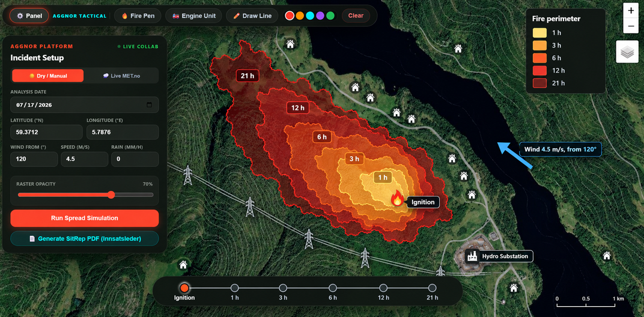Viewport: 644px width, 317px height.
Task: Click the Incident Setup heading
Action: 37,58
